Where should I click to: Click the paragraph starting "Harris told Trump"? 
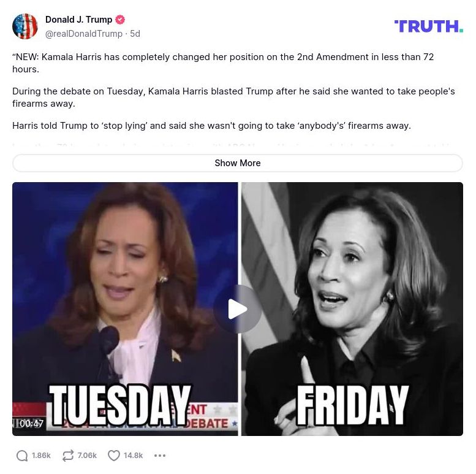[211, 126]
